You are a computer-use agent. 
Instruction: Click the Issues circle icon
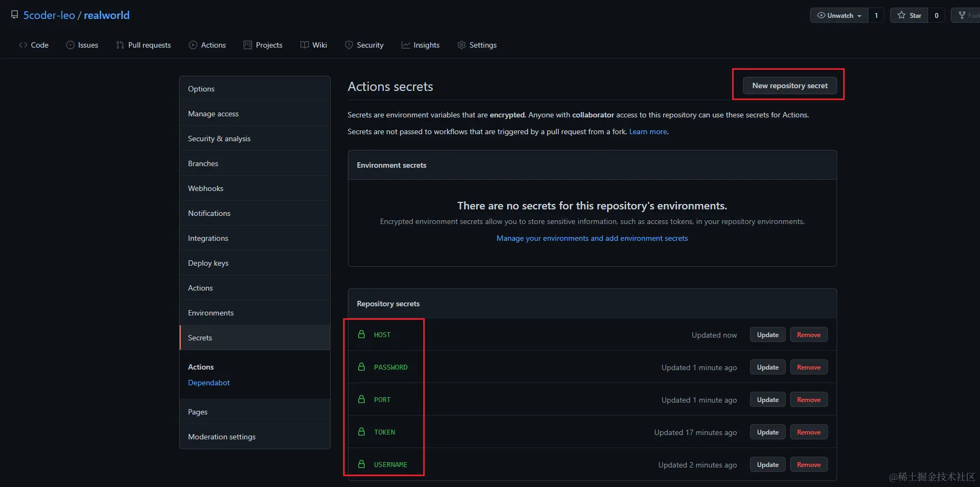[70, 45]
